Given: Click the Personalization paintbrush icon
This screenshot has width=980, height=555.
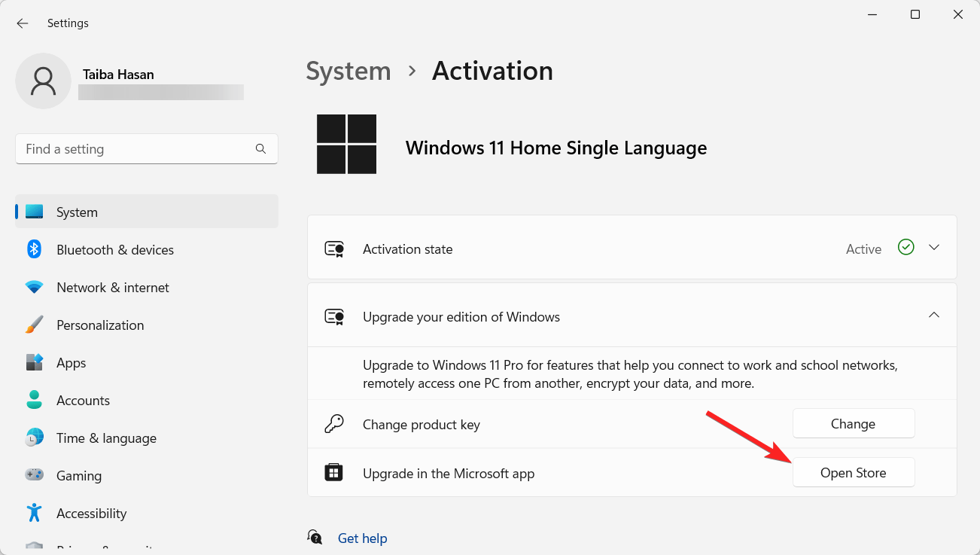Looking at the screenshot, I should [x=34, y=325].
